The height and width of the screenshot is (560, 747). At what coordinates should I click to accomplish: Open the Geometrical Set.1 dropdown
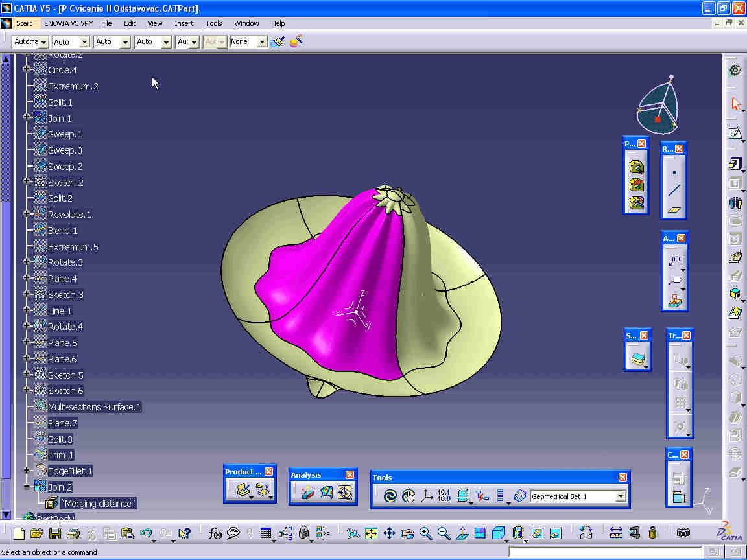(621, 496)
